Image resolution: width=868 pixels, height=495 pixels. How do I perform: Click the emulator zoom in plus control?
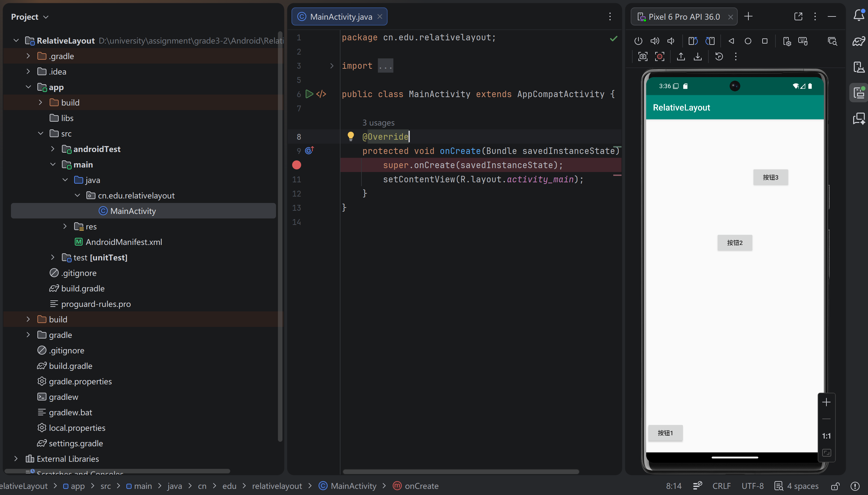pos(826,402)
